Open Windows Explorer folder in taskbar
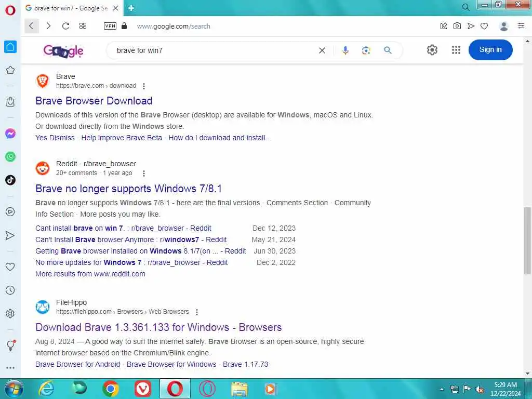 [x=239, y=389]
